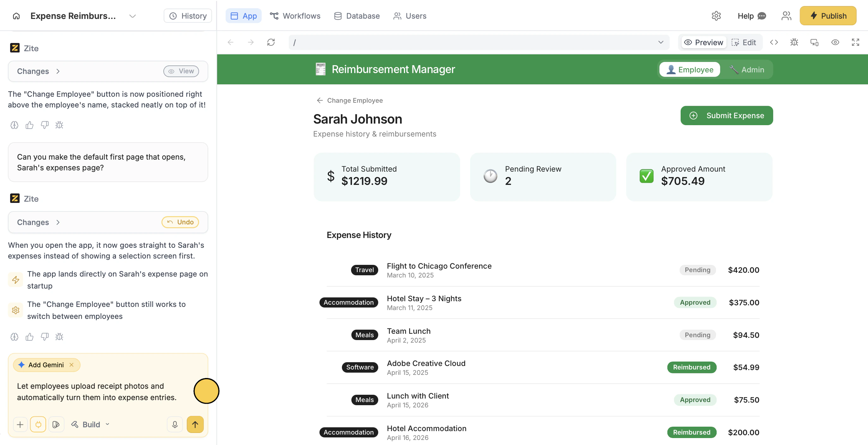Viewport: 868px width, 445px height.
Task: Click the bug report icon in preview toolbar
Action: (794, 42)
